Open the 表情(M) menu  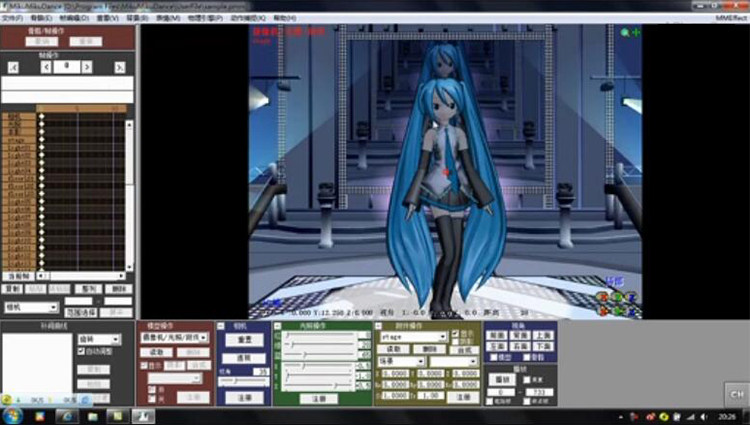(x=168, y=18)
